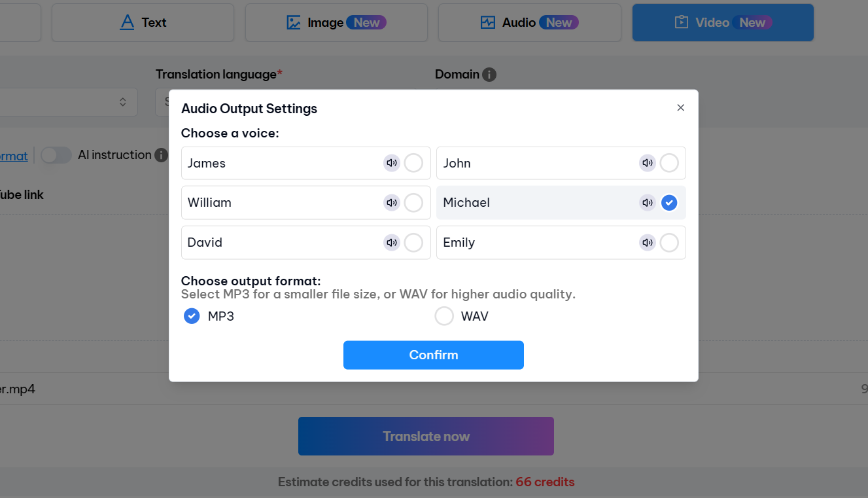Play James voice preview speaker icon
Image resolution: width=868 pixels, height=498 pixels.
(x=392, y=163)
